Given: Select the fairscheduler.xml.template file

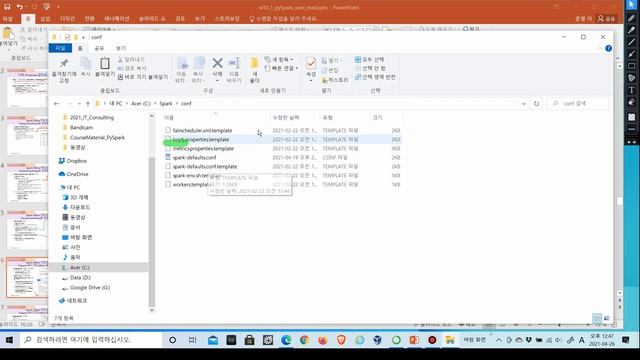Looking at the screenshot, I should (202, 131).
